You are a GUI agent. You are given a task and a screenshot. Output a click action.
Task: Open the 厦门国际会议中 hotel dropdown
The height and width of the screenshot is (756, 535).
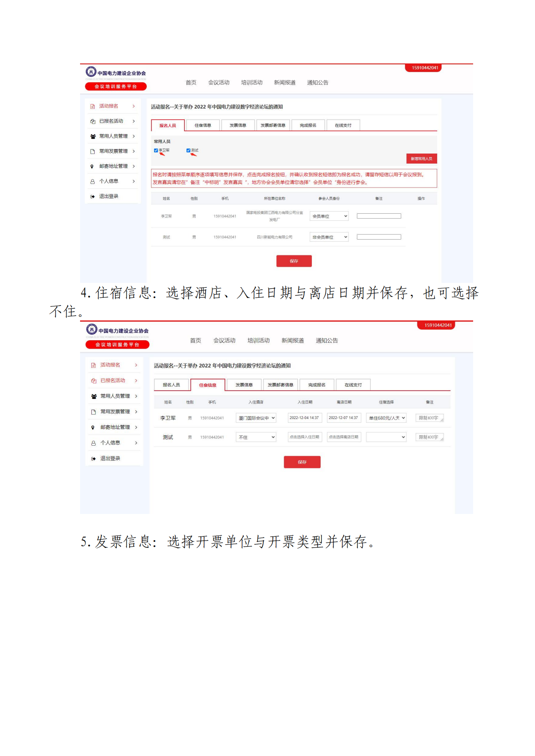pos(256,418)
